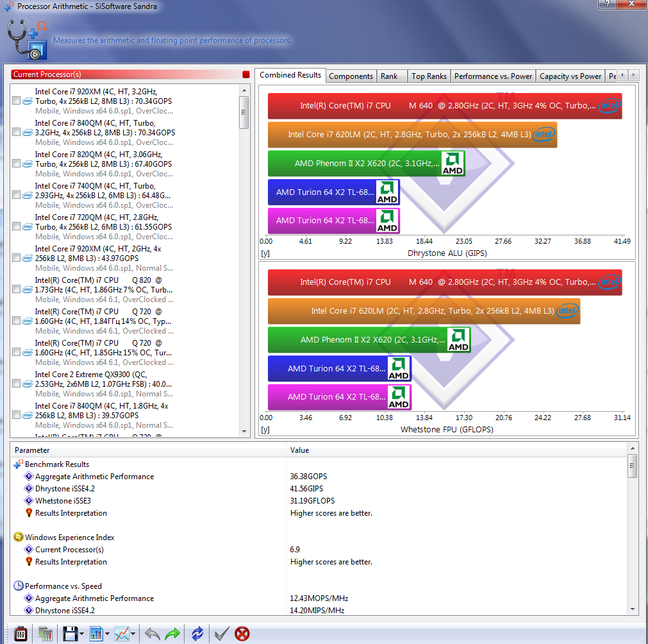Viewport: 648px width, 644px height.
Task: Check the Core 2 Extreme QX9300 checkbox
Action: coord(16,384)
